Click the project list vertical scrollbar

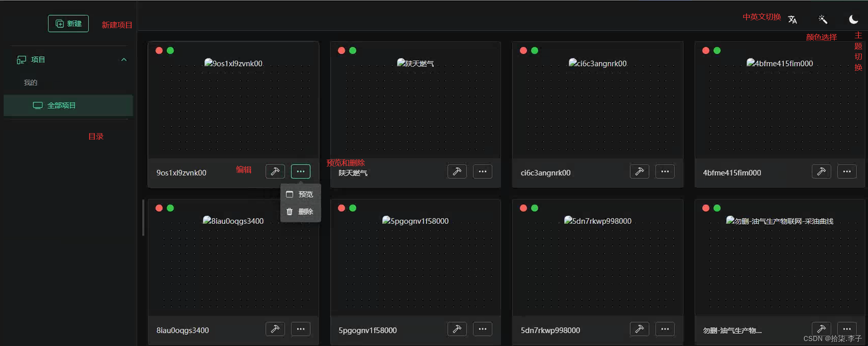click(143, 217)
